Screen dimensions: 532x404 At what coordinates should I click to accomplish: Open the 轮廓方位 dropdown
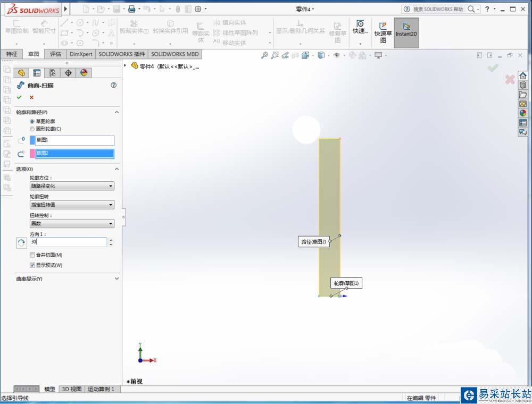(72, 186)
